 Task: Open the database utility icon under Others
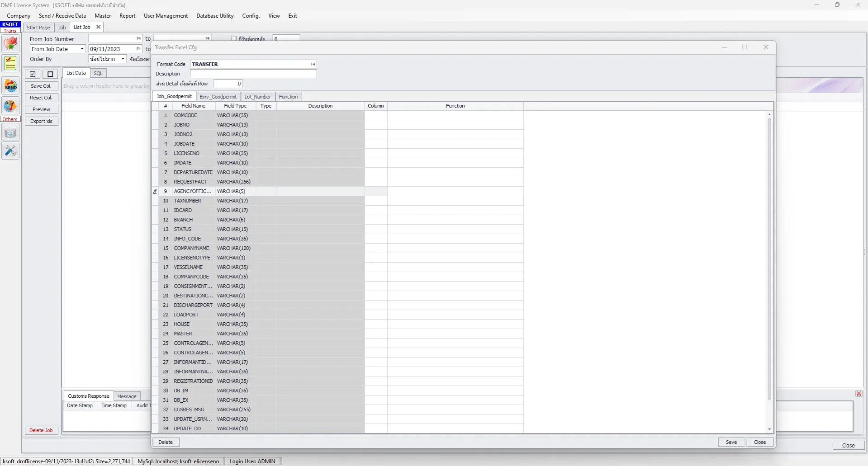point(10,133)
